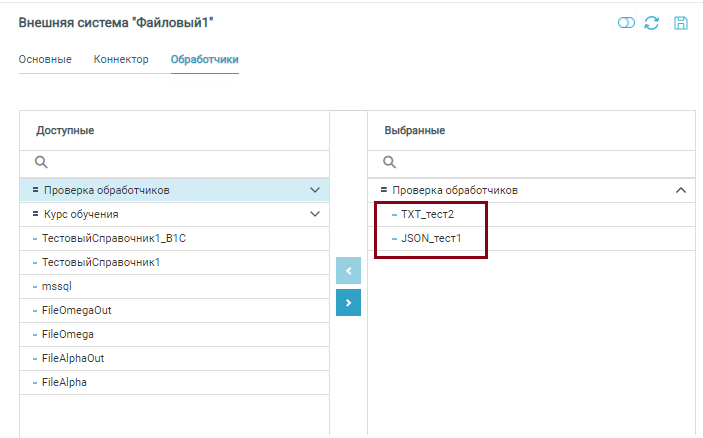Click search magnifier in Доступные panel
The height and width of the screenshot is (438, 703).
point(42,162)
